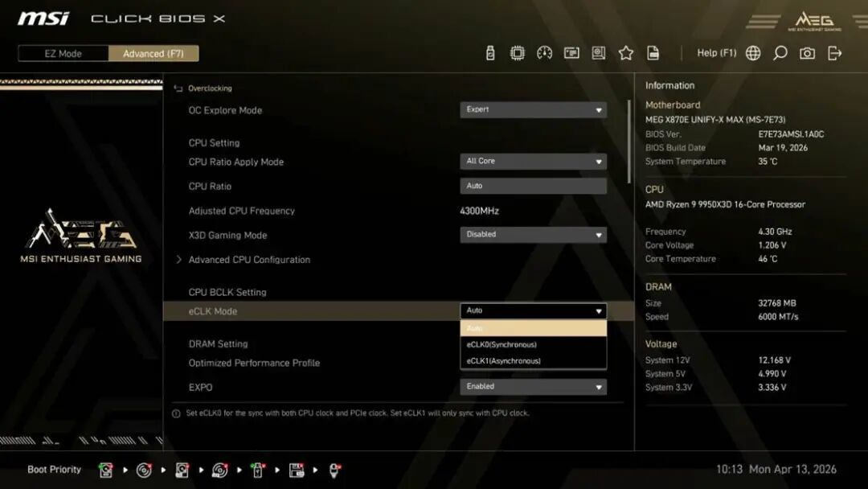Click BIOS Build Date Mar 19, 2026
The width and height of the screenshot is (868, 489).
tap(783, 148)
